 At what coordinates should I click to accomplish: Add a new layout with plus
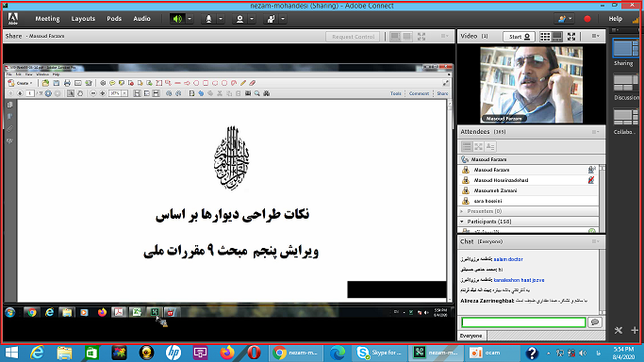(635, 330)
